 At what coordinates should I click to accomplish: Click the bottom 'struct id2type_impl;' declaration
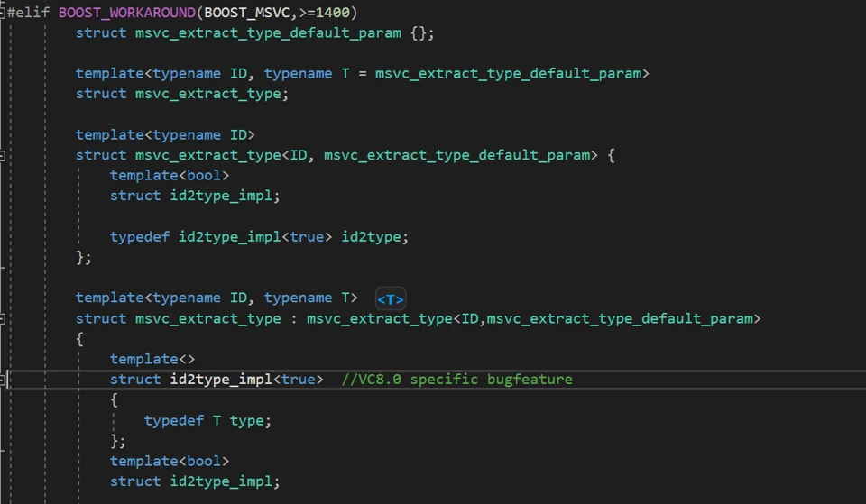195,482
